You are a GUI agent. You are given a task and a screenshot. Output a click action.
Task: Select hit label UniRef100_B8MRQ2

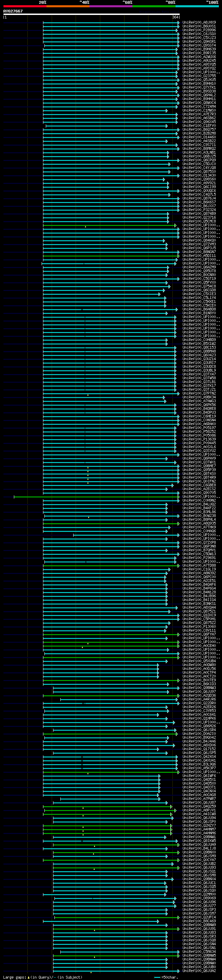click(x=199, y=148)
